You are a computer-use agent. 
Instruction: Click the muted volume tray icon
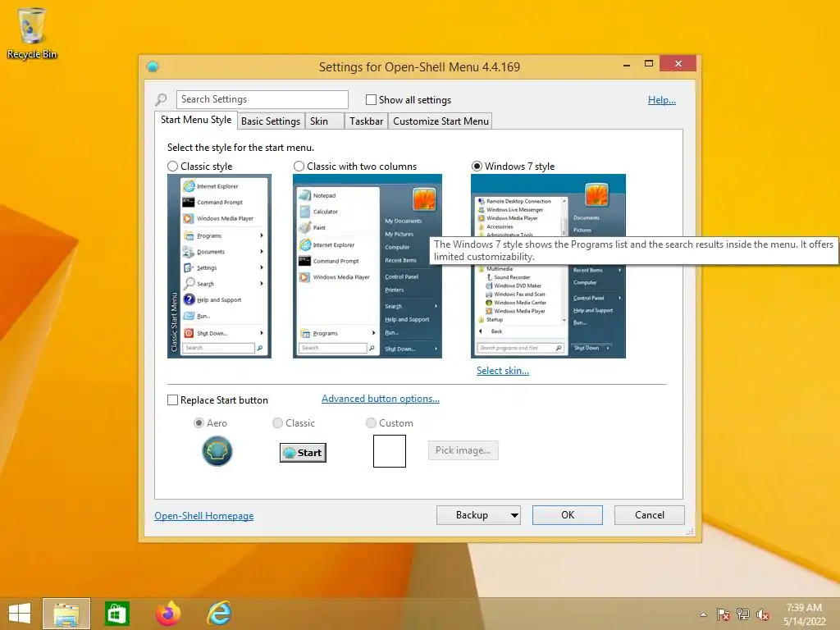pos(763,614)
